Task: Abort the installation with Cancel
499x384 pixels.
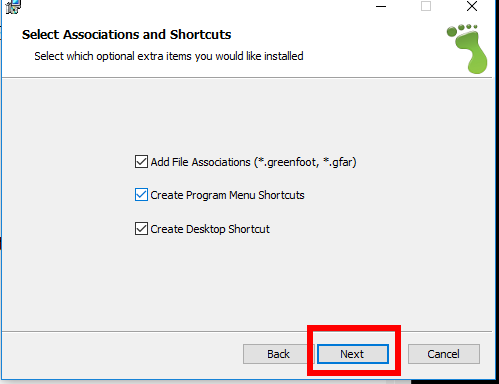Action: point(444,354)
